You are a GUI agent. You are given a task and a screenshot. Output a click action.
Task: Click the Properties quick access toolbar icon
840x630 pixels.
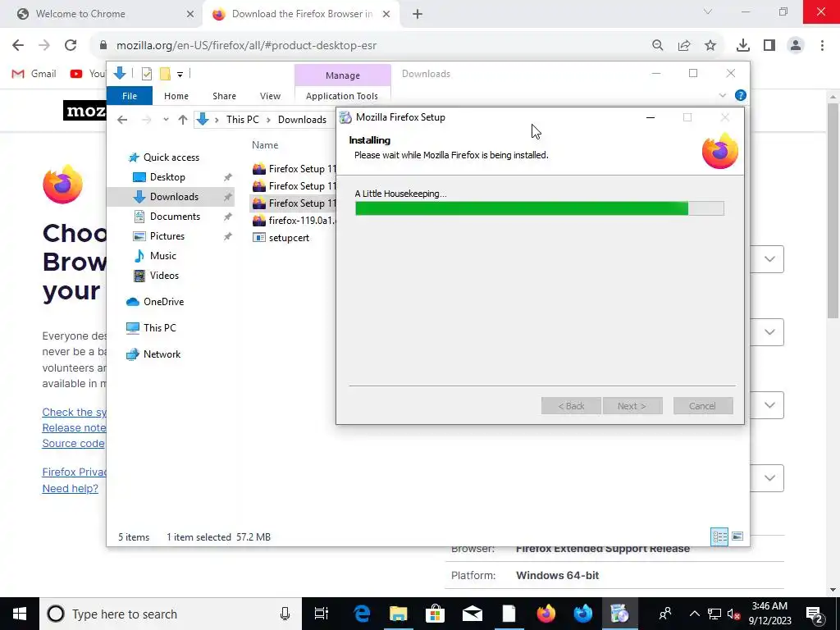click(x=146, y=74)
